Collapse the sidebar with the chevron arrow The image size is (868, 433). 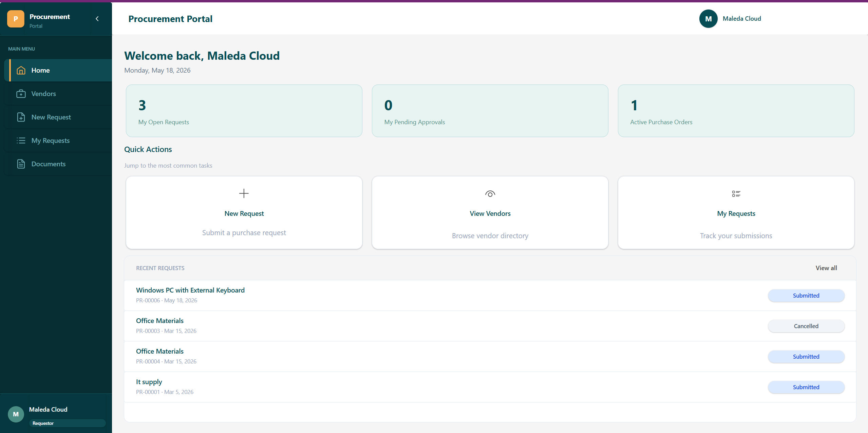97,19
